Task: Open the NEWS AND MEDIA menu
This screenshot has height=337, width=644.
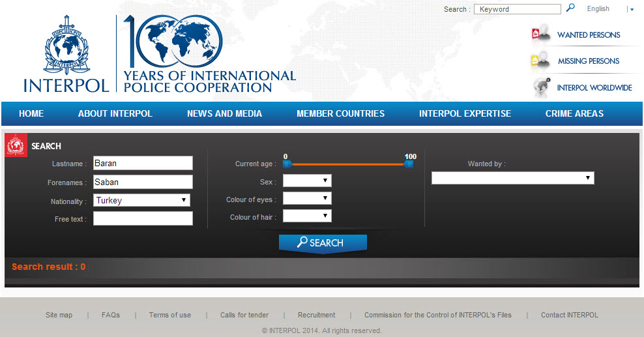Action: [225, 113]
